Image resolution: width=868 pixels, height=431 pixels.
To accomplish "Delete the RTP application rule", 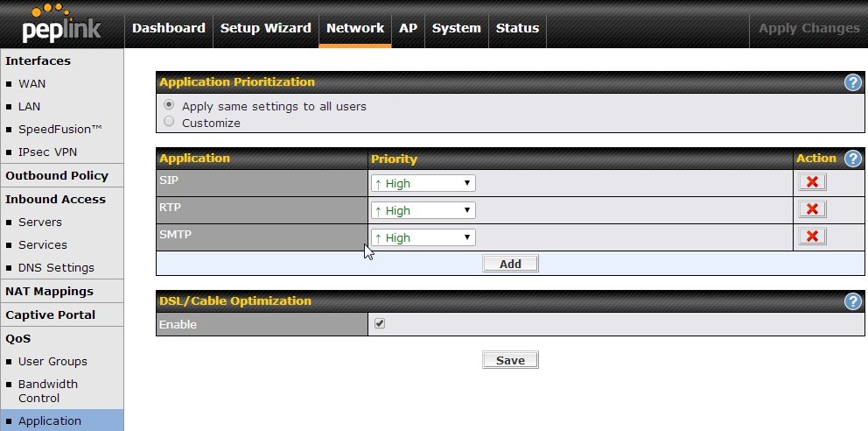I will pyautogui.click(x=812, y=208).
